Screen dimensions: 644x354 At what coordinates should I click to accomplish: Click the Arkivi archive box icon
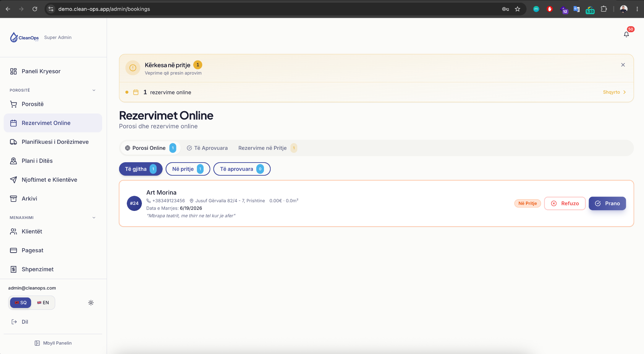(x=13, y=198)
